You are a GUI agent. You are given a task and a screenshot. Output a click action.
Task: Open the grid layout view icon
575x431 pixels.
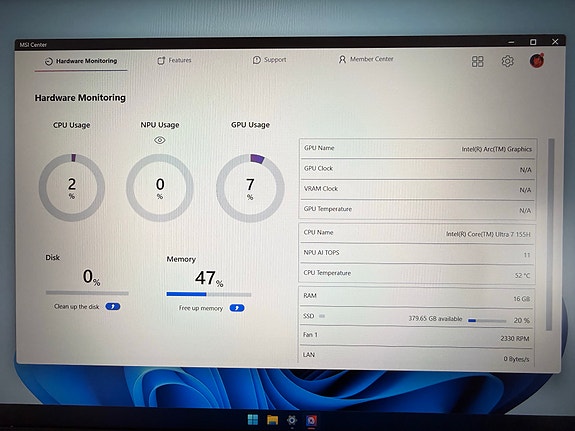(x=477, y=61)
